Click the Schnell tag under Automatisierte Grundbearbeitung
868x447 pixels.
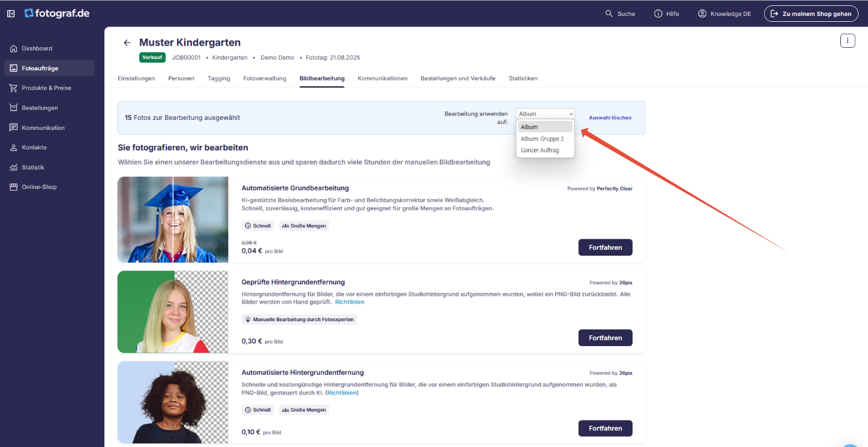[258, 226]
